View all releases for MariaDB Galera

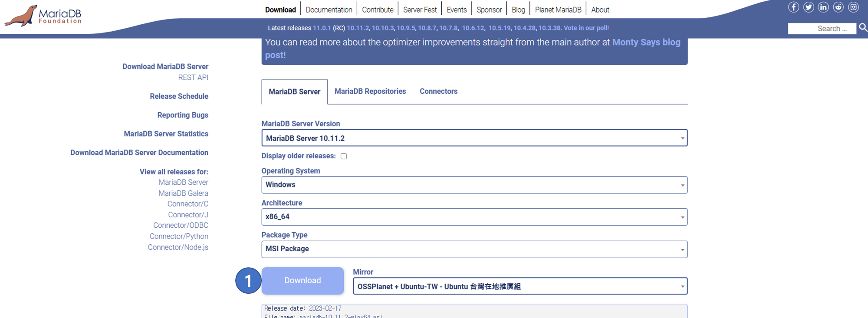click(183, 193)
